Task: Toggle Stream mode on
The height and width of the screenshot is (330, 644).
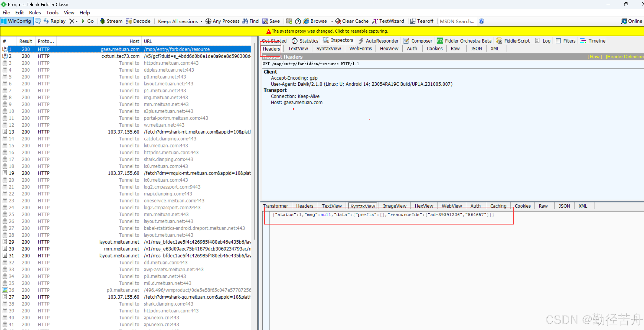Action: [111, 21]
